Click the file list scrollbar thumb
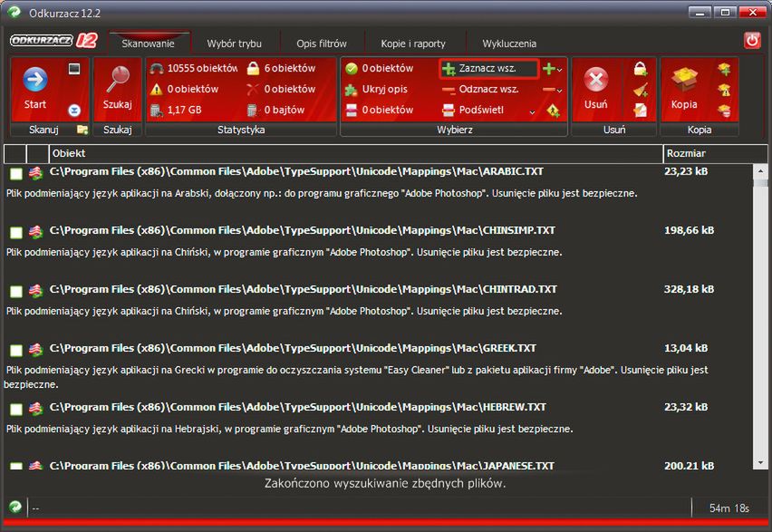The height and width of the screenshot is (532, 772). (x=761, y=183)
